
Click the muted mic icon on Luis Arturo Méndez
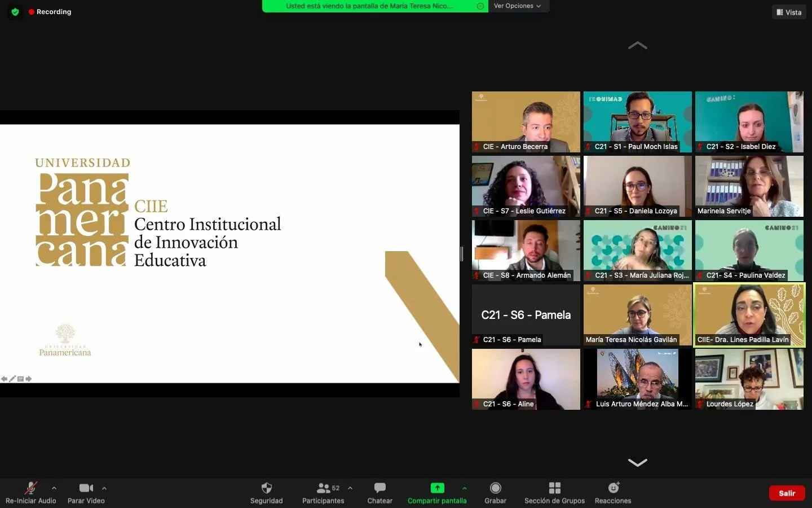pyautogui.click(x=589, y=404)
